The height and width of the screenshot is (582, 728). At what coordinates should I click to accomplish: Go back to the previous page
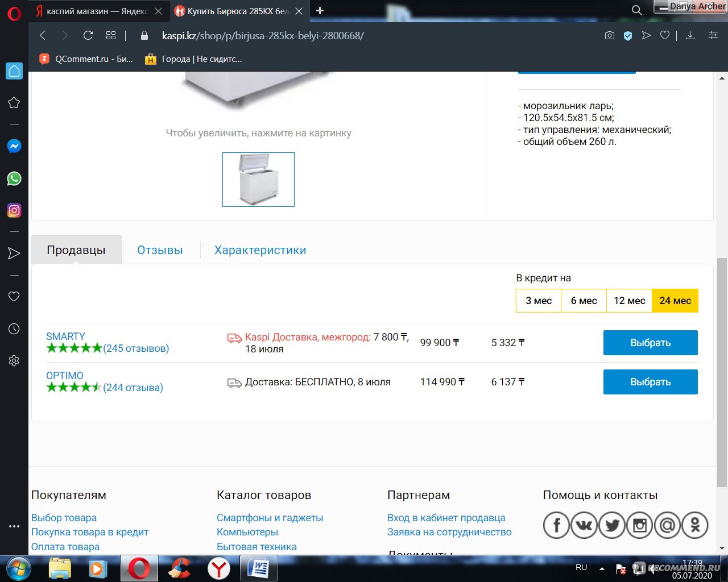tap(43, 35)
